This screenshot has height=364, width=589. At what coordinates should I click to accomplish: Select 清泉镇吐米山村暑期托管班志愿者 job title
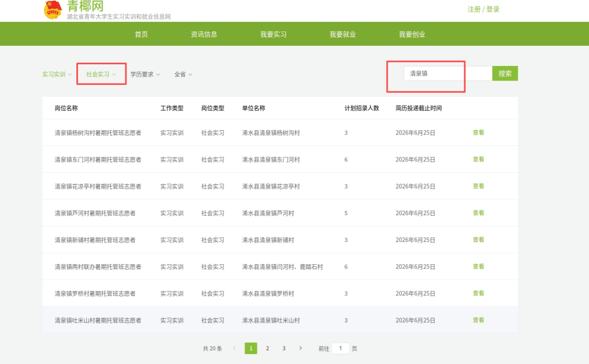98,320
